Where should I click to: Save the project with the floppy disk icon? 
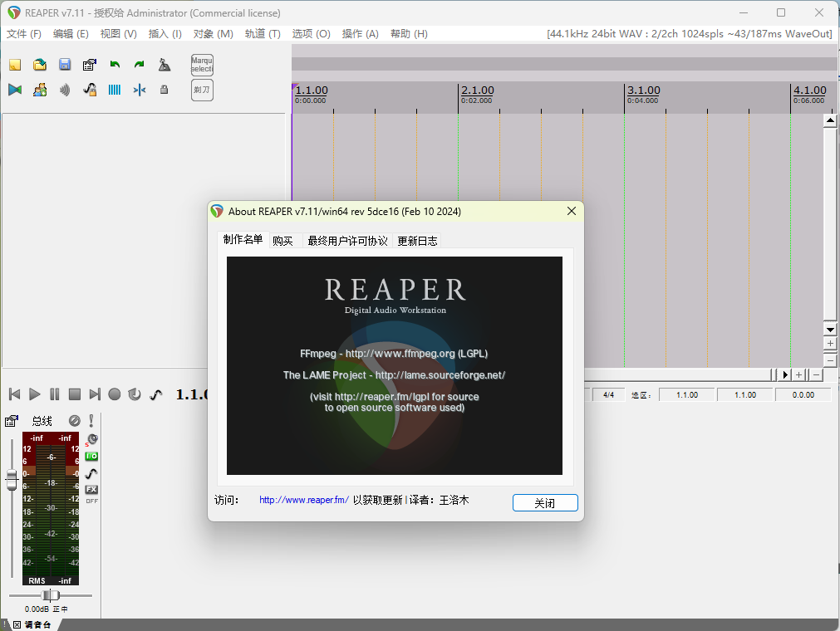[x=65, y=64]
